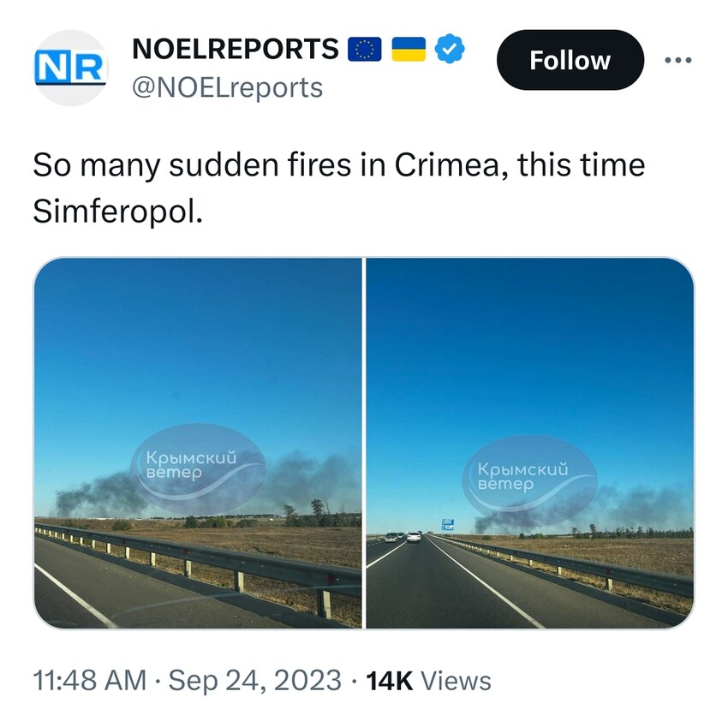Click the Ukraine flag emoji
This screenshot has height=727, width=728.
tap(409, 49)
